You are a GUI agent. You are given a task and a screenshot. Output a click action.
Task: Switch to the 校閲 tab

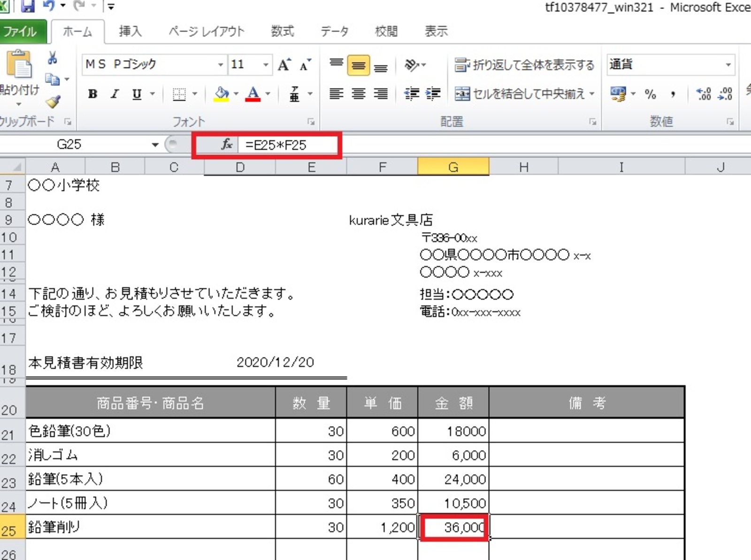[x=386, y=31]
